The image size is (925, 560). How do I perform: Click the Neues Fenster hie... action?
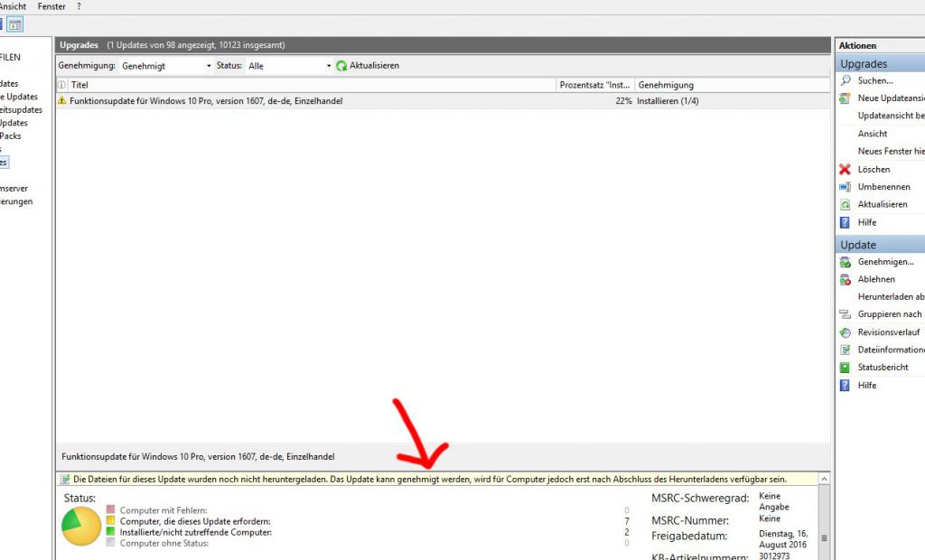(891, 151)
